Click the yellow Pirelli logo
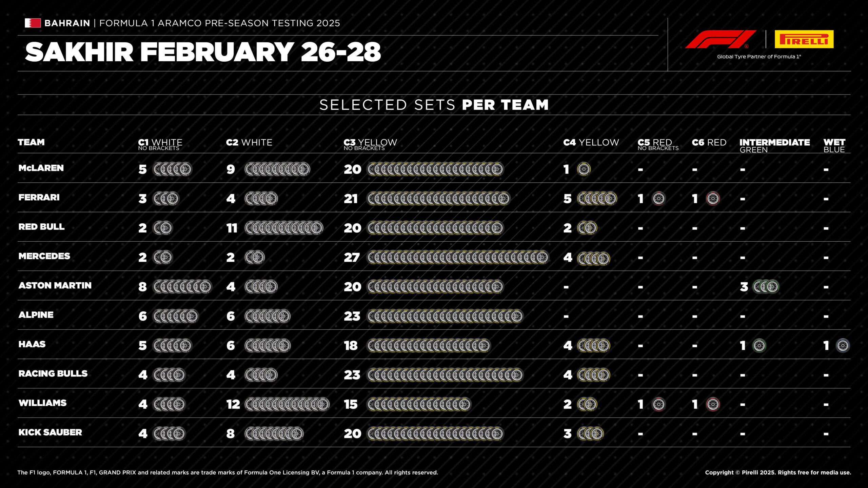Screen dimensions: 868x488 [804, 39]
